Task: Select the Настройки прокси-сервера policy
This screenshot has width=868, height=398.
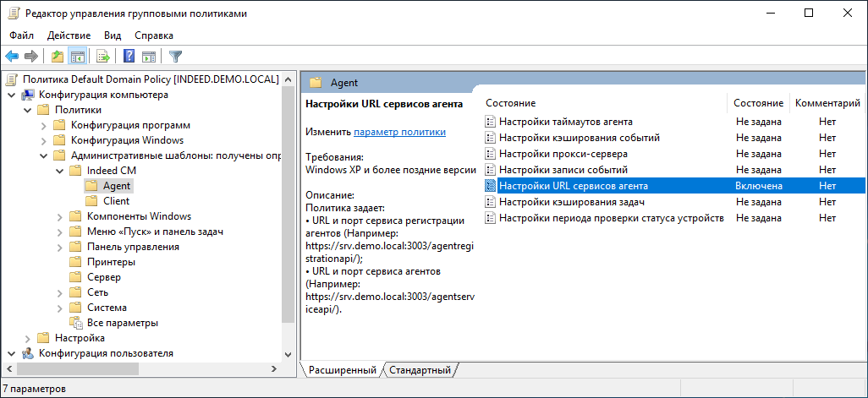Action: tap(563, 154)
